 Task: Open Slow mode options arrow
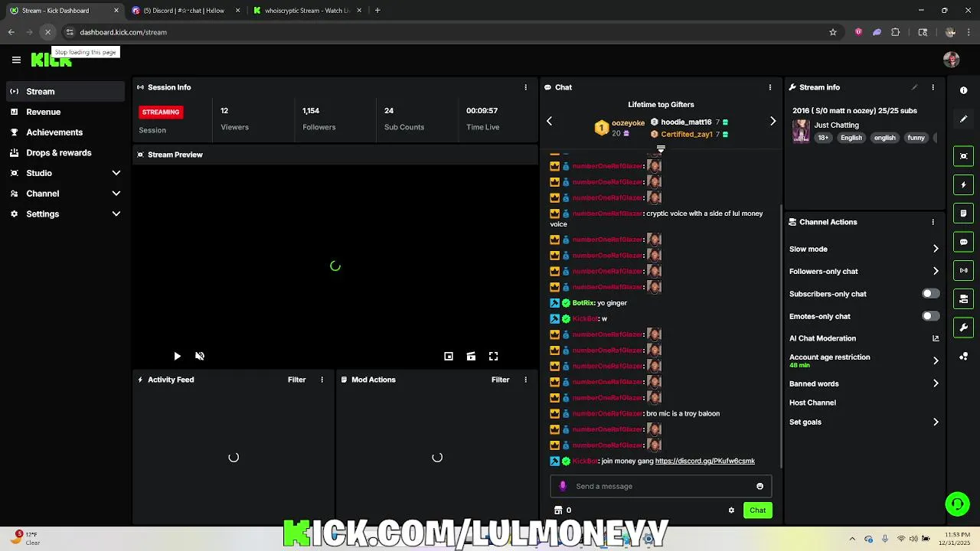[936, 249]
